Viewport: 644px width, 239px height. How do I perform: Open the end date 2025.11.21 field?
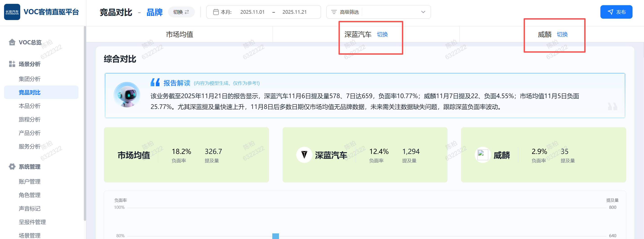[294, 12]
